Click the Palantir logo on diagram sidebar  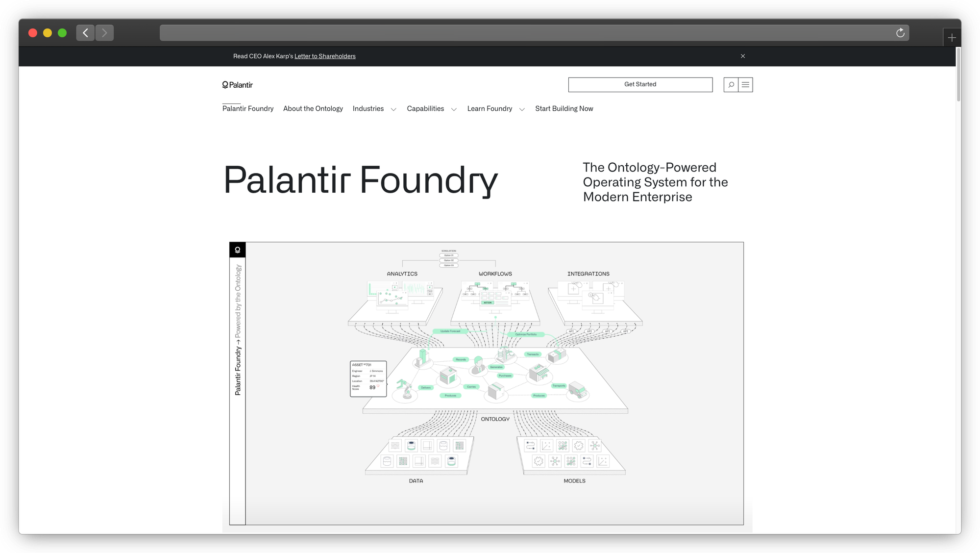pyautogui.click(x=238, y=250)
